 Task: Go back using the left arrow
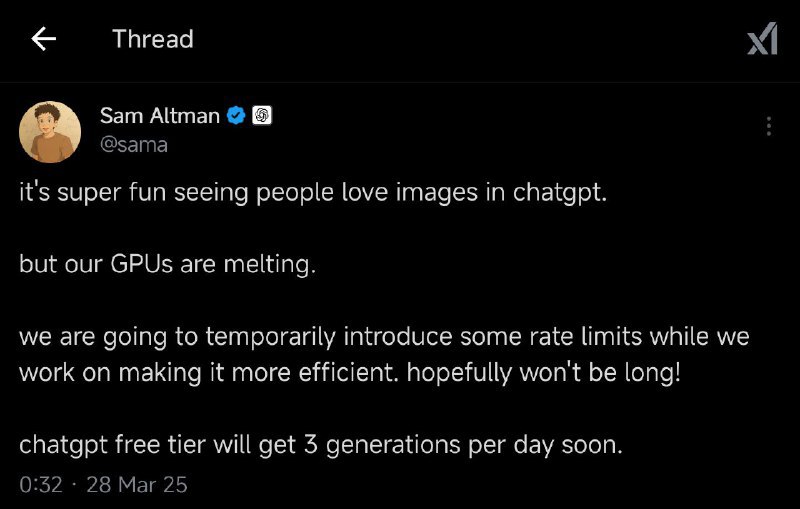(x=43, y=39)
